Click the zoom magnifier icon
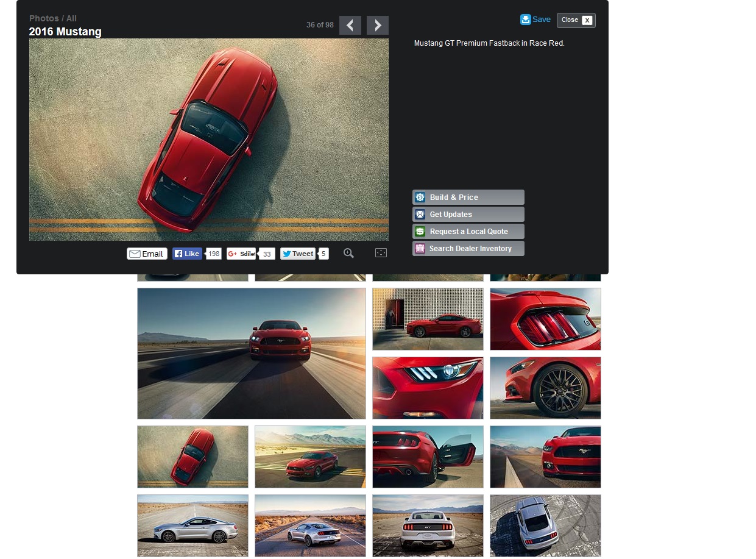Image resolution: width=756 pixels, height=559 pixels. [x=348, y=253]
